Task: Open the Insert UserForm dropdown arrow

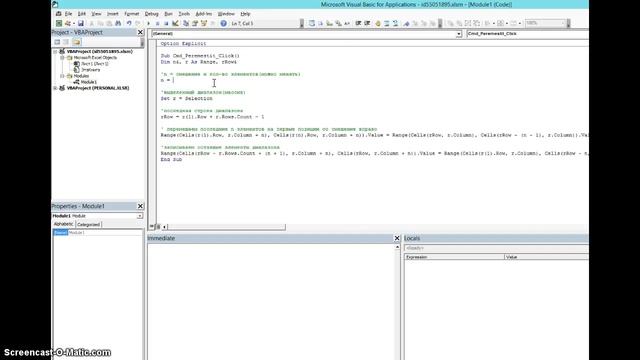Action: (74, 23)
